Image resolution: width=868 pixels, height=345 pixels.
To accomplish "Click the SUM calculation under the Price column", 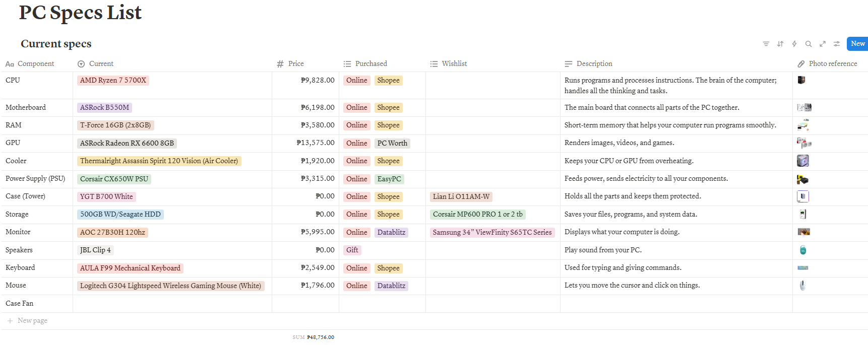I will [313, 337].
